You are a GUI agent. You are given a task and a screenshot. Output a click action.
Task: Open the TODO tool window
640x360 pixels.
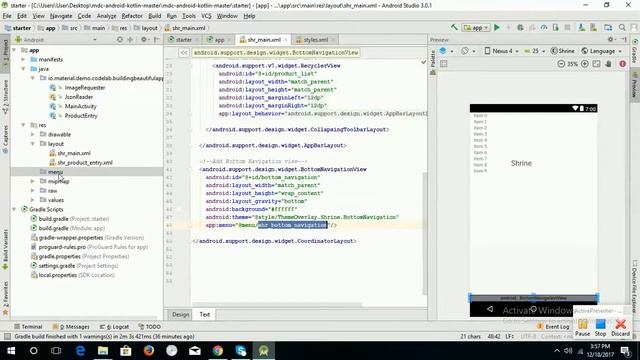pyautogui.click(x=149, y=327)
